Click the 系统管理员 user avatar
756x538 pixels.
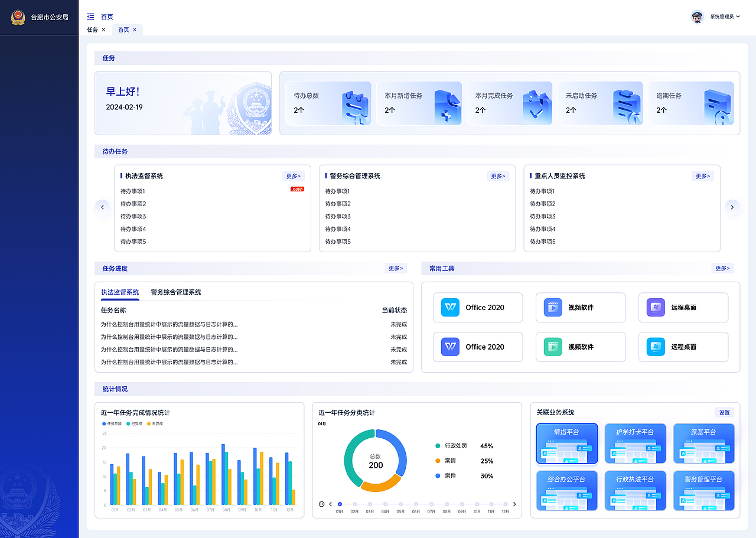pos(698,17)
